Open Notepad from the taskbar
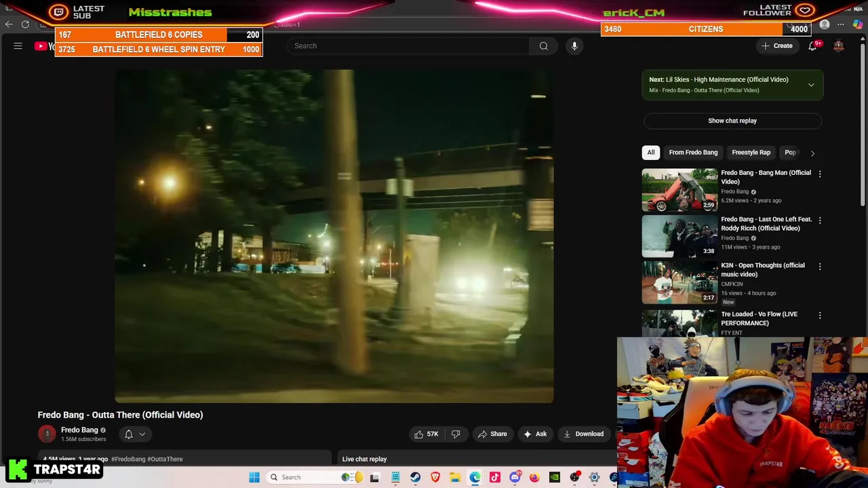This screenshot has height=488, width=868. pyautogui.click(x=395, y=477)
